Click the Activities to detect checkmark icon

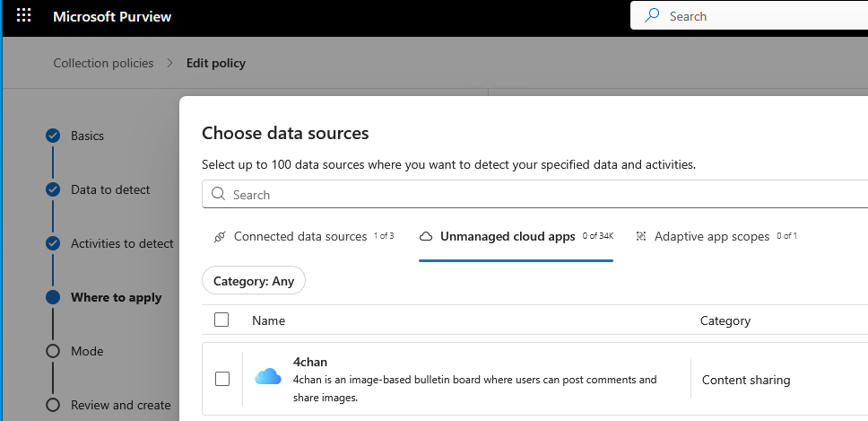pos(53,243)
